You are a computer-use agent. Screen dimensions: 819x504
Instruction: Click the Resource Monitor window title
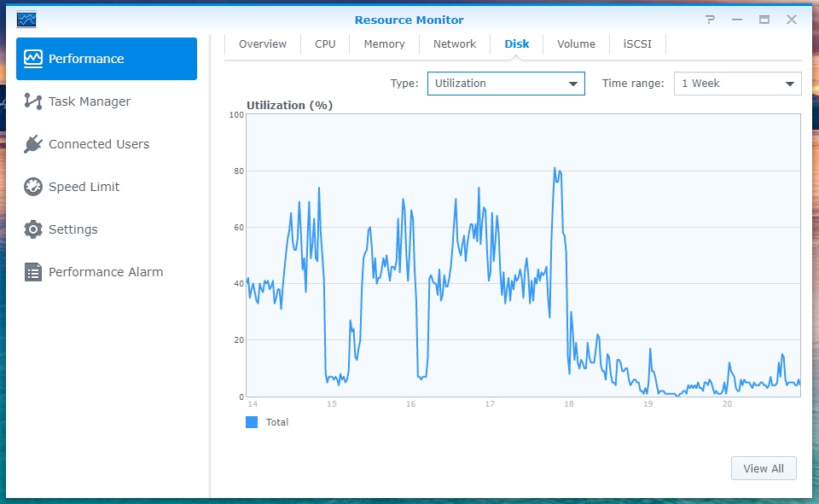(x=409, y=20)
